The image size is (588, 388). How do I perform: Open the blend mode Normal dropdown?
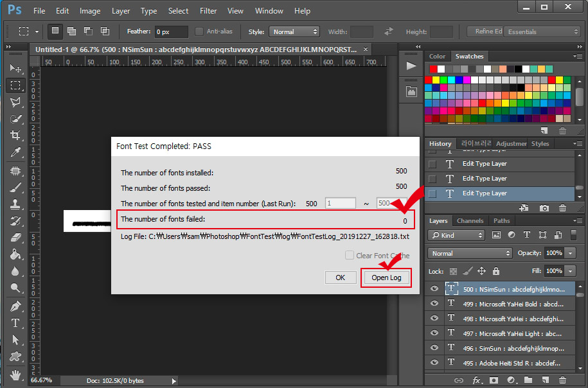(470, 253)
